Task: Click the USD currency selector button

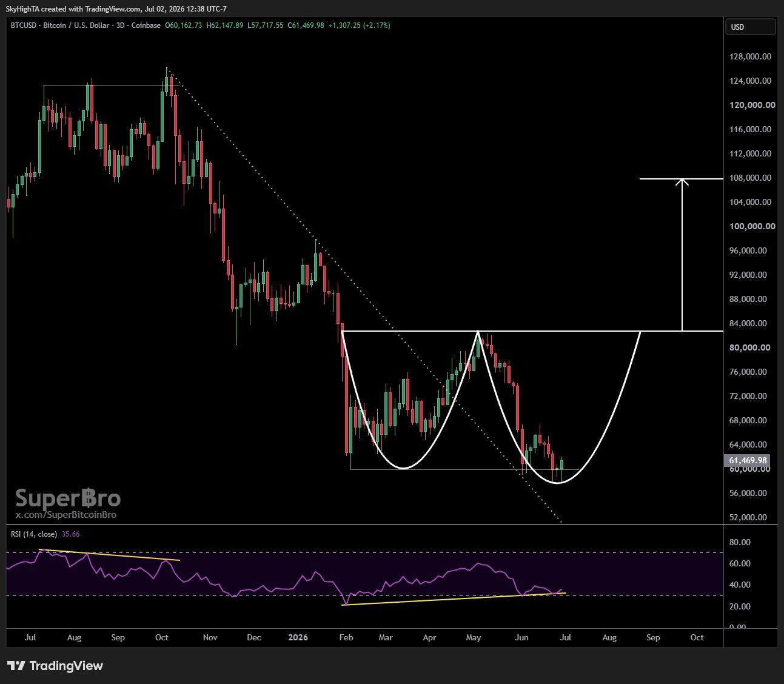Action: click(x=750, y=27)
